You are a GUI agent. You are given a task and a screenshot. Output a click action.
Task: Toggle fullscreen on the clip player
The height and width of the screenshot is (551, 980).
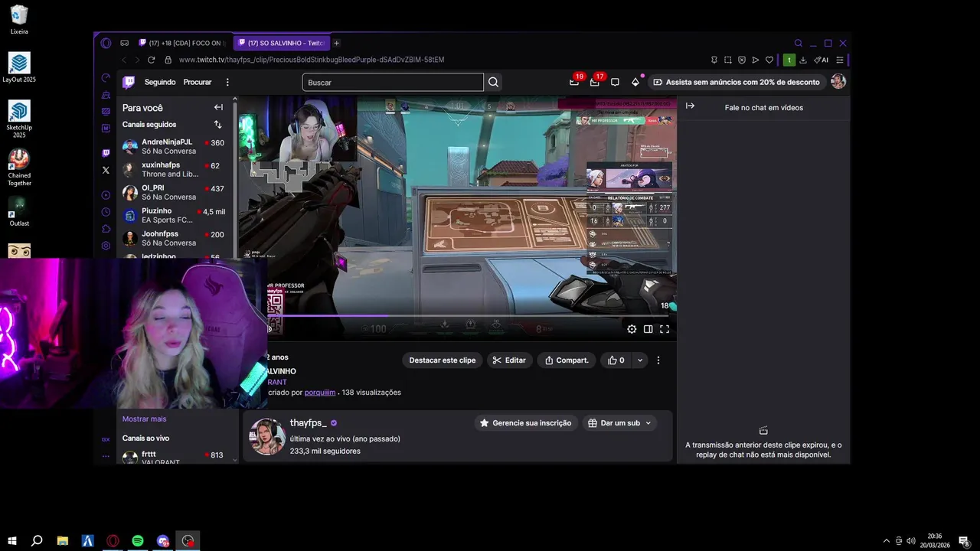(665, 329)
